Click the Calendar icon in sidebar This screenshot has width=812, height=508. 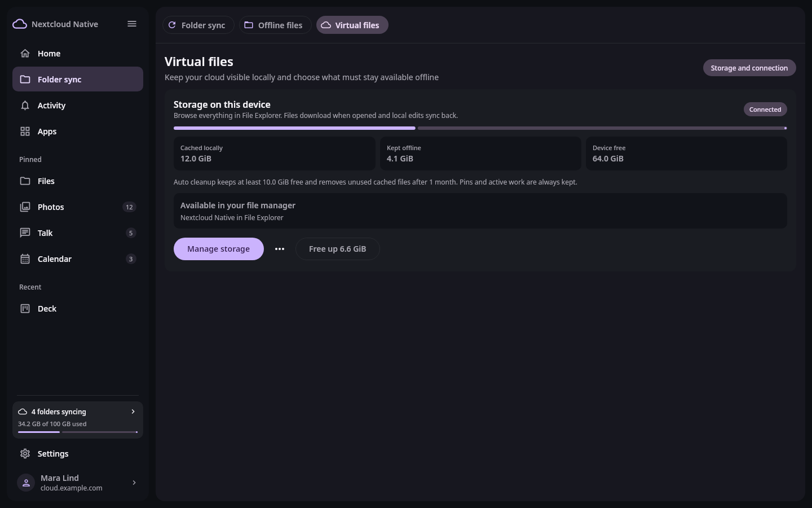click(25, 259)
